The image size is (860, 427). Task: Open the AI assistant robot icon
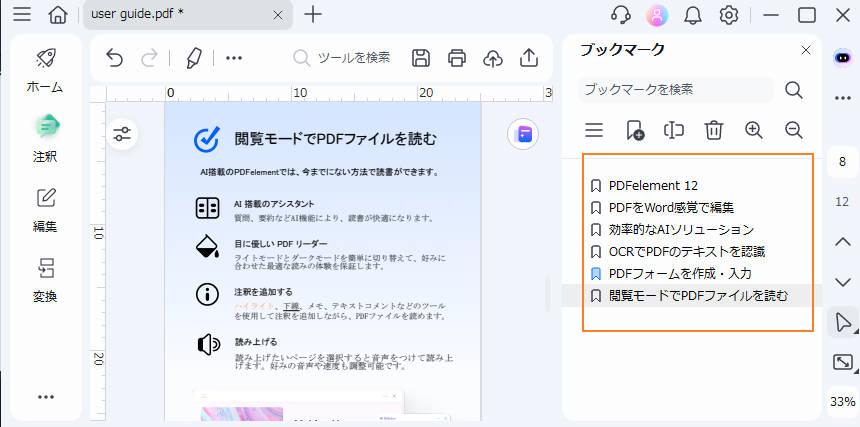point(842,58)
